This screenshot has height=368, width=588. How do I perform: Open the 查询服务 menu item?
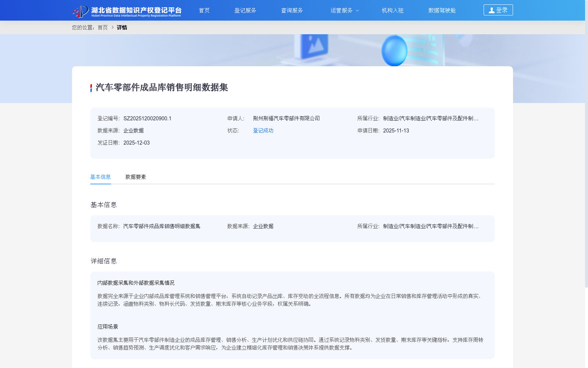(x=292, y=10)
